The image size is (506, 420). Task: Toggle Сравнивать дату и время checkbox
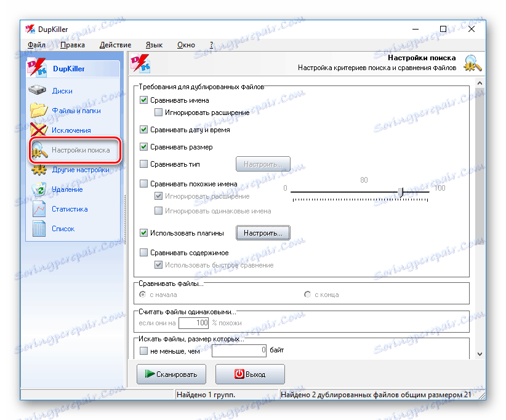click(143, 130)
